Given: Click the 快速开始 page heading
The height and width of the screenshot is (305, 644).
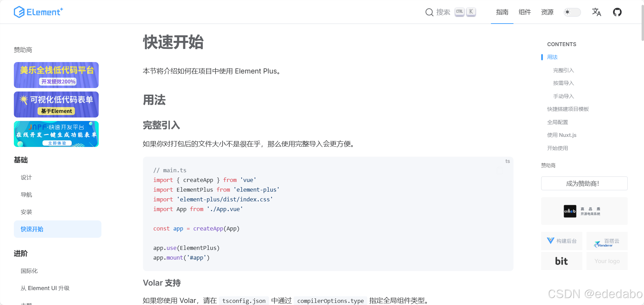Looking at the screenshot, I should [x=173, y=42].
